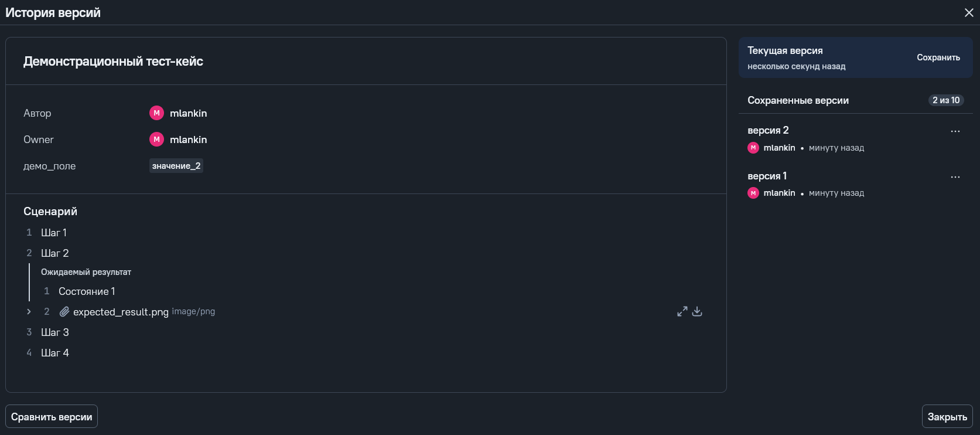
Task: Click the expected_result.png file name
Action: (x=121, y=312)
